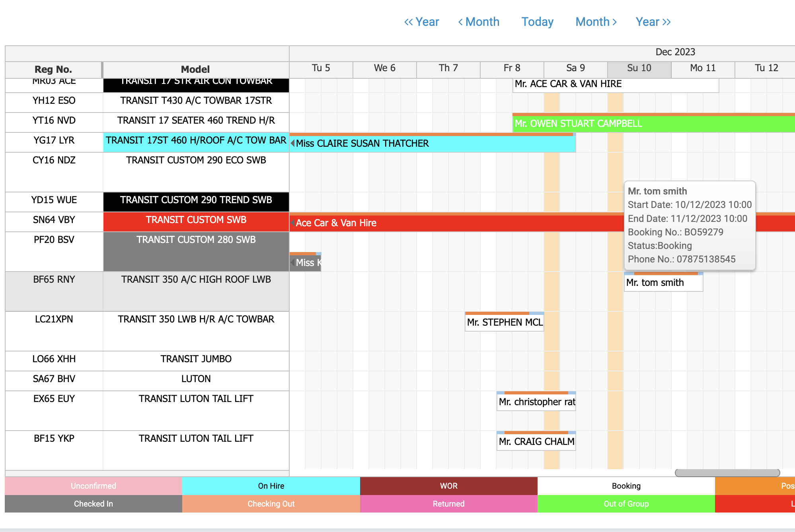Grab the horizontal timeline scrollbar thumb
The height and width of the screenshot is (532, 795).
[727, 473]
